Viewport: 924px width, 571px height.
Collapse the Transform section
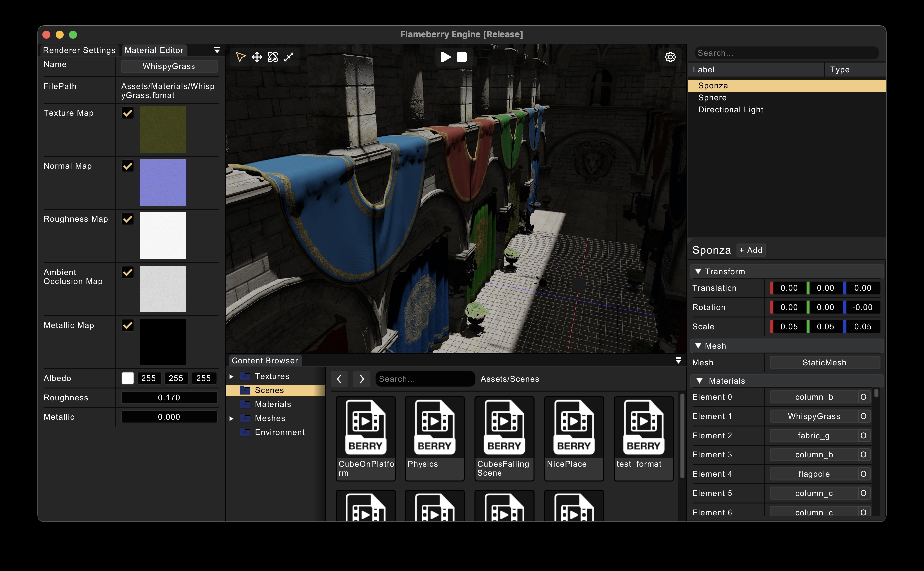tap(787, 272)
